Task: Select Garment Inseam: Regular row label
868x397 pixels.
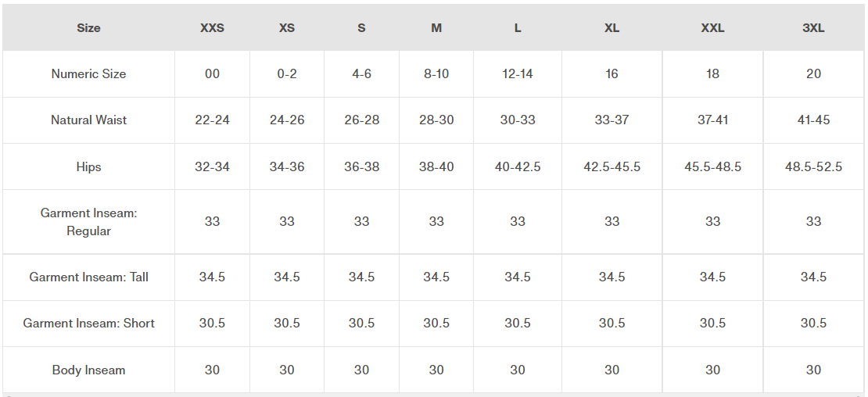Action: [88, 222]
